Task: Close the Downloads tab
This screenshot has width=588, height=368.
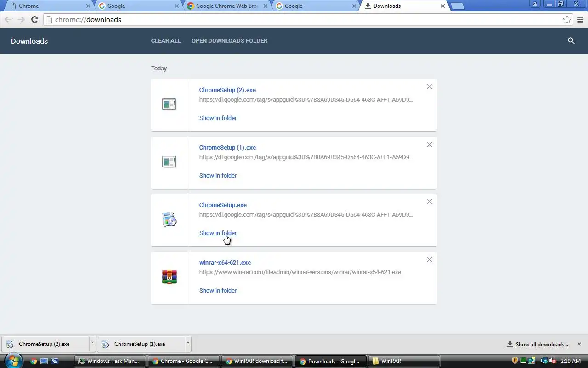Action: pyautogui.click(x=443, y=6)
